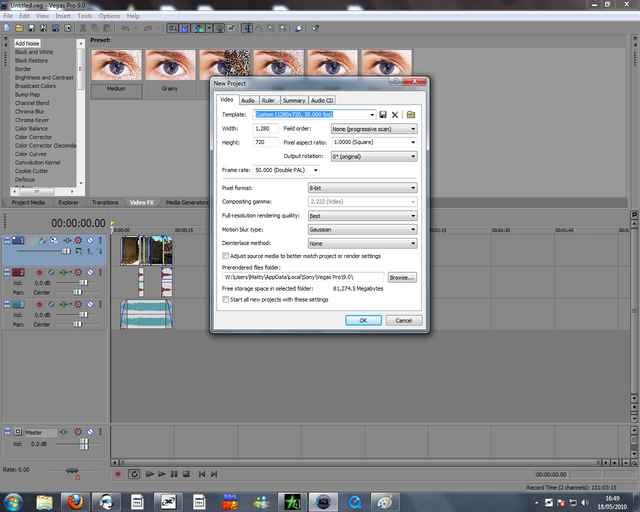Open Full-resolution rendering quality dropdown
Image resolution: width=640 pixels, height=512 pixels.
click(413, 216)
